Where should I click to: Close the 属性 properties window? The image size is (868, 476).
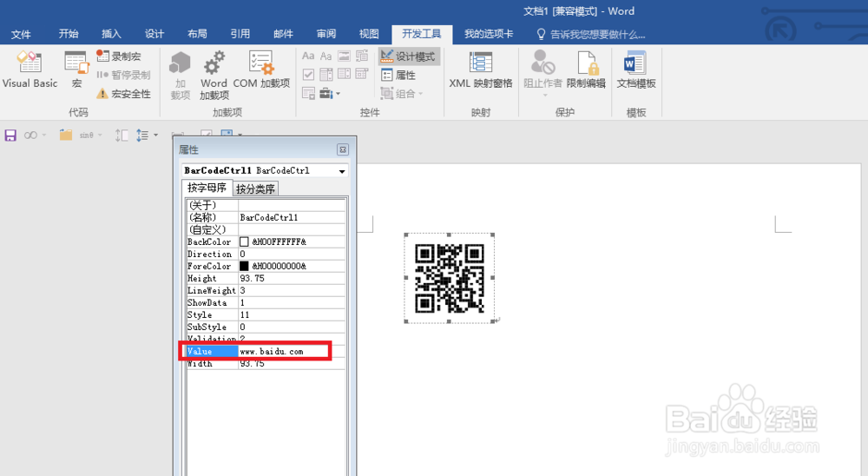pos(343,149)
